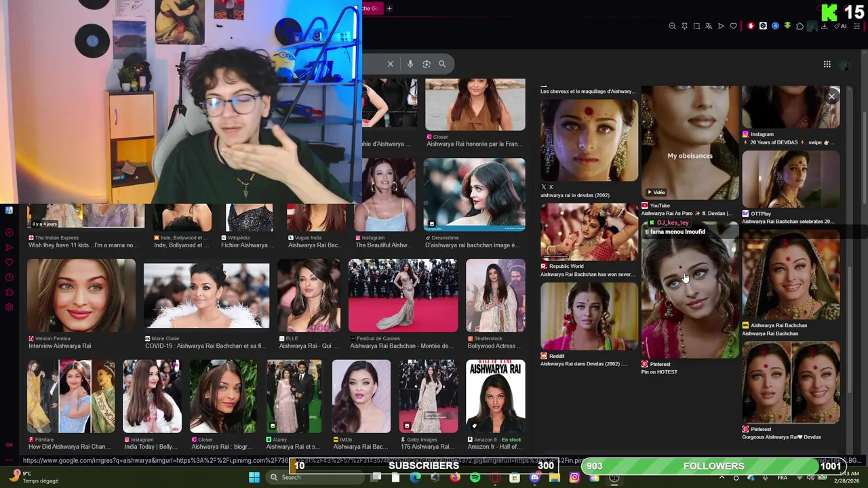
Task: Click 'Interview Aishwarya Rai' caption link
Action: point(60,346)
